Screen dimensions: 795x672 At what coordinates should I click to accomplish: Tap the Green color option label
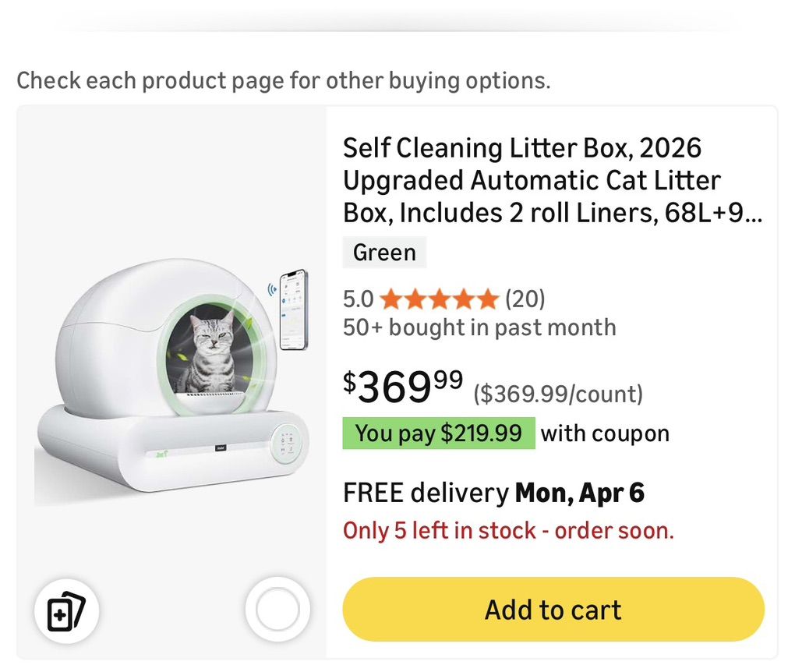click(384, 253)
